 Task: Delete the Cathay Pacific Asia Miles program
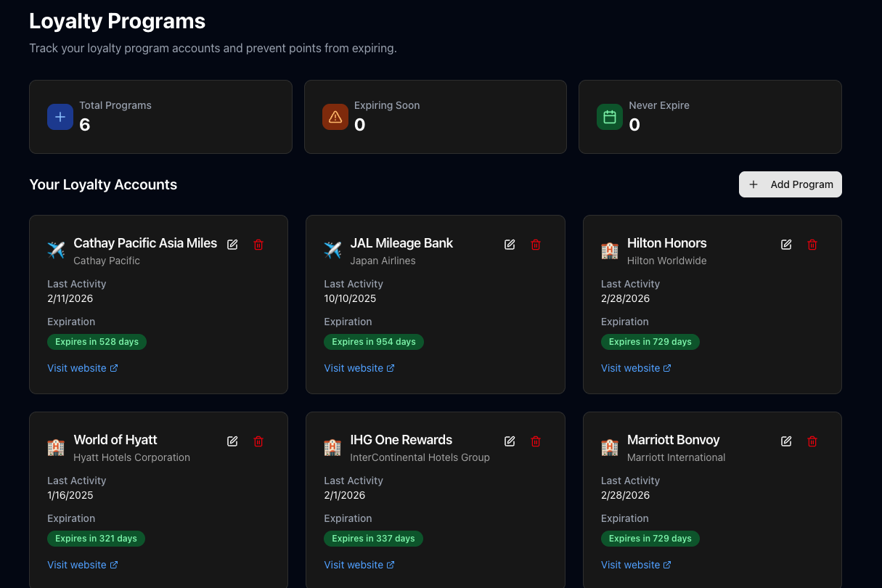(x=258, y=245)
